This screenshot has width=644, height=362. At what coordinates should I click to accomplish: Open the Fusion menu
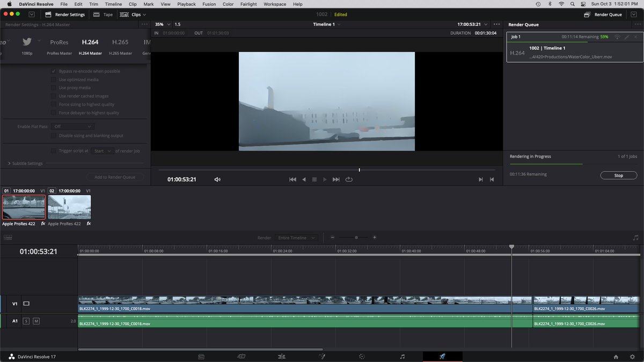[209, 4]
